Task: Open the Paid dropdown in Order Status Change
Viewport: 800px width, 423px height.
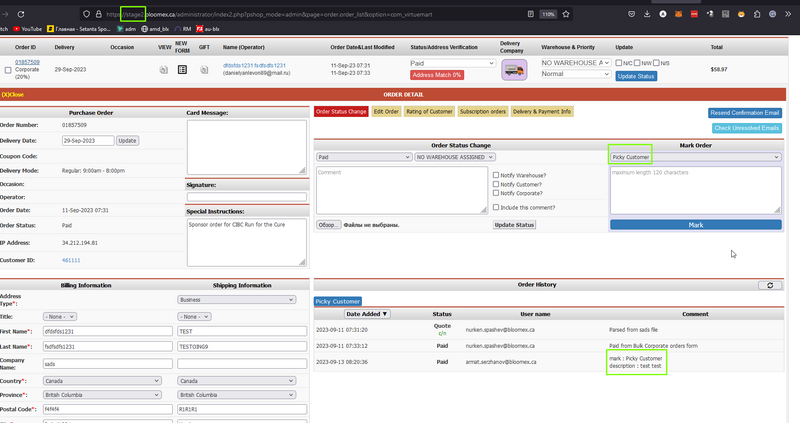Action: (364, 157)
